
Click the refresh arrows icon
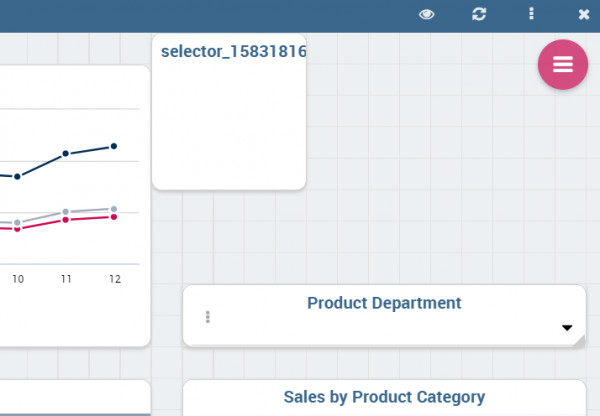click(479, 14)
